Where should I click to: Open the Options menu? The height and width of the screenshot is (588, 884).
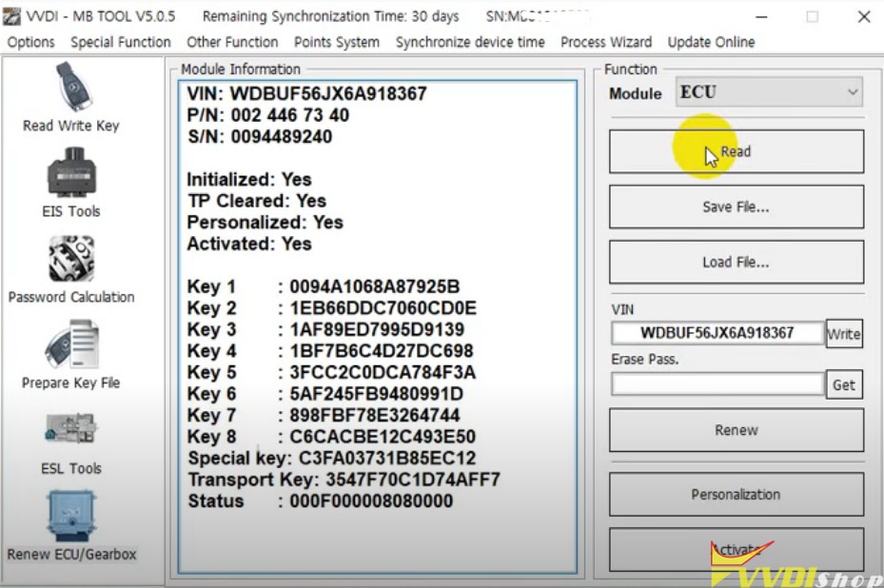(31, 42)
